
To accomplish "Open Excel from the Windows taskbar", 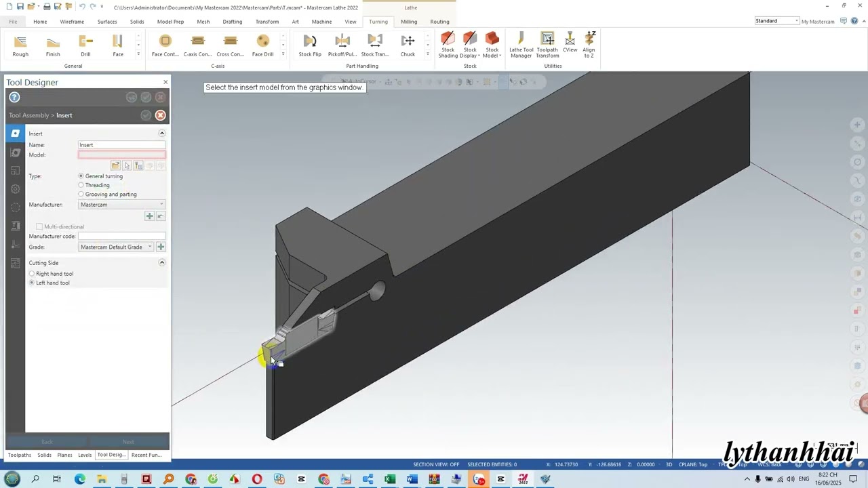I will coord(390,479).
